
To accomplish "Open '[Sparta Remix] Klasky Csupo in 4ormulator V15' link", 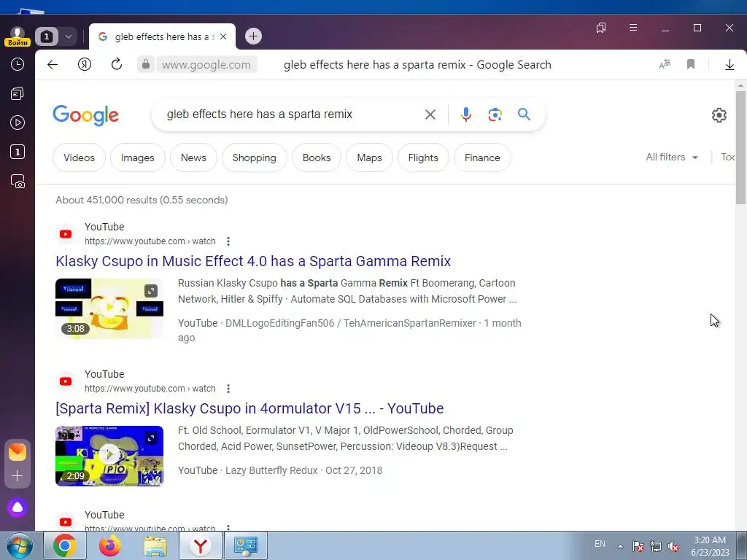I will (249, 408).
